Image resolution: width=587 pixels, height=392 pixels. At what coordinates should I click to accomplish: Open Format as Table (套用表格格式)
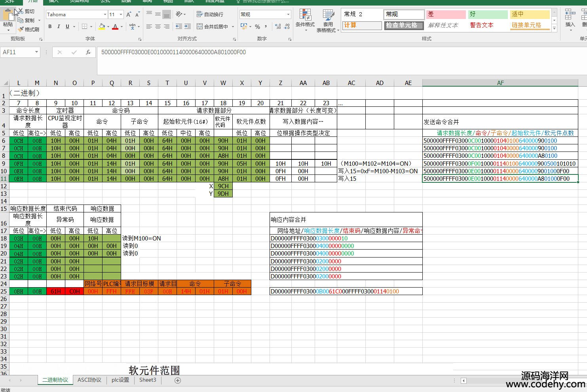point(328,21)
